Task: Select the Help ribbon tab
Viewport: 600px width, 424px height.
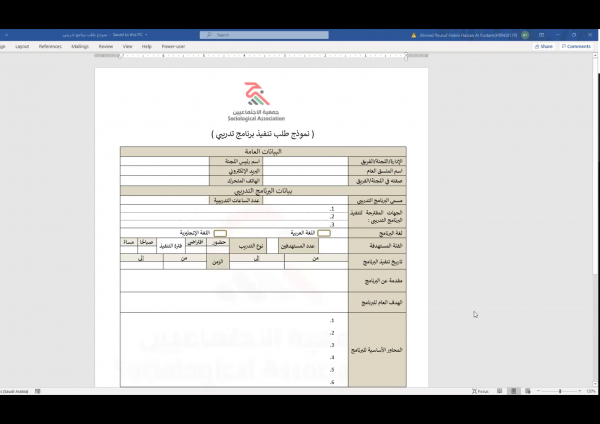Action: pyautogui.click(x=147, y=46)
